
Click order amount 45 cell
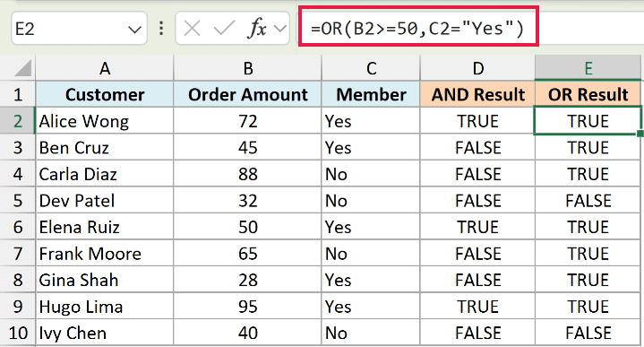pos(248,147)
